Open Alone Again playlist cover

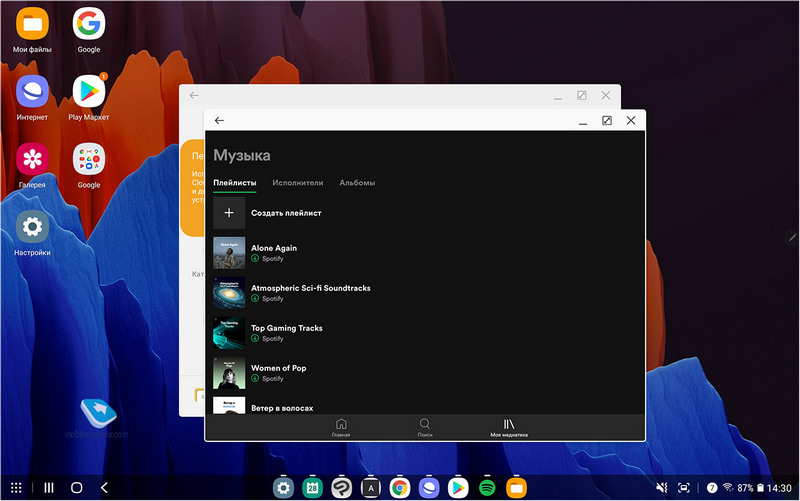[229, 253]
